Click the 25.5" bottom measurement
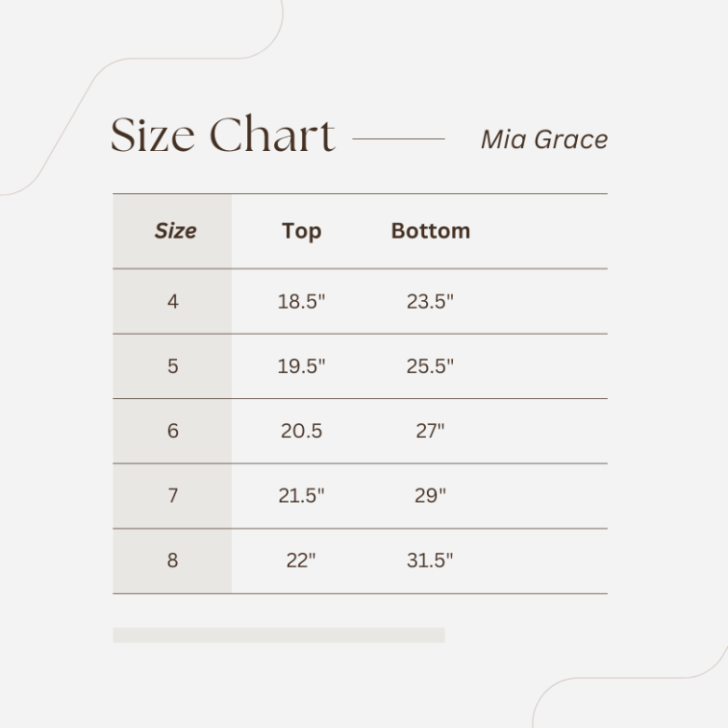This screenshot has width=728, height=728. pyautogui.click(x=430, y=366)
